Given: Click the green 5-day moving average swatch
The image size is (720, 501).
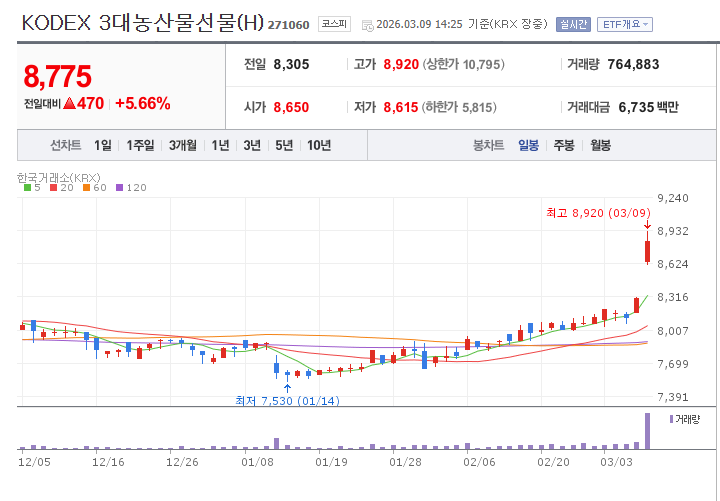Looking at the screenshot, I should coord(28,187).
